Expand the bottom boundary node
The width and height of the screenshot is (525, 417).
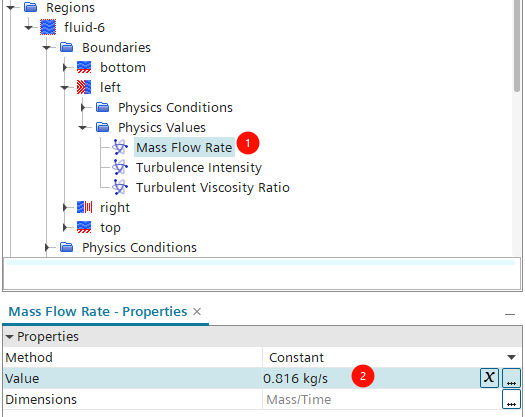65,68
